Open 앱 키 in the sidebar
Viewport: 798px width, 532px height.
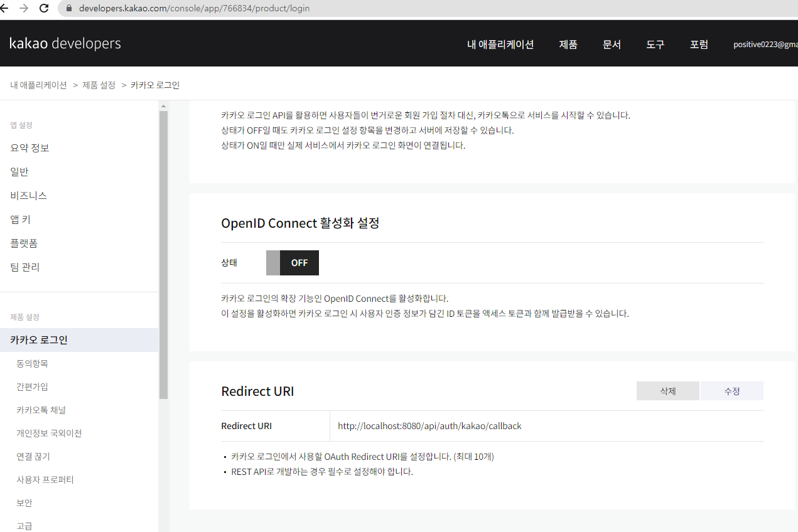pos(21,220)
